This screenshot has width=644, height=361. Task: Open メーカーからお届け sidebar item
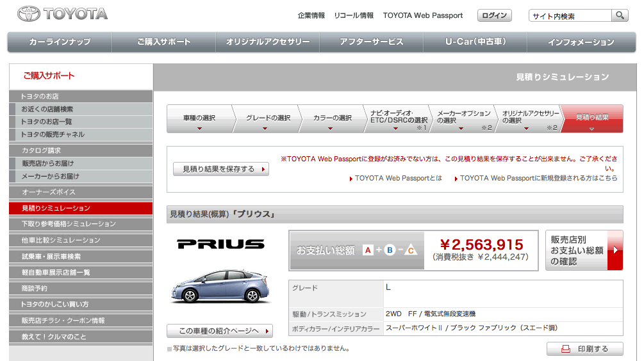click(x=81, y=176)
